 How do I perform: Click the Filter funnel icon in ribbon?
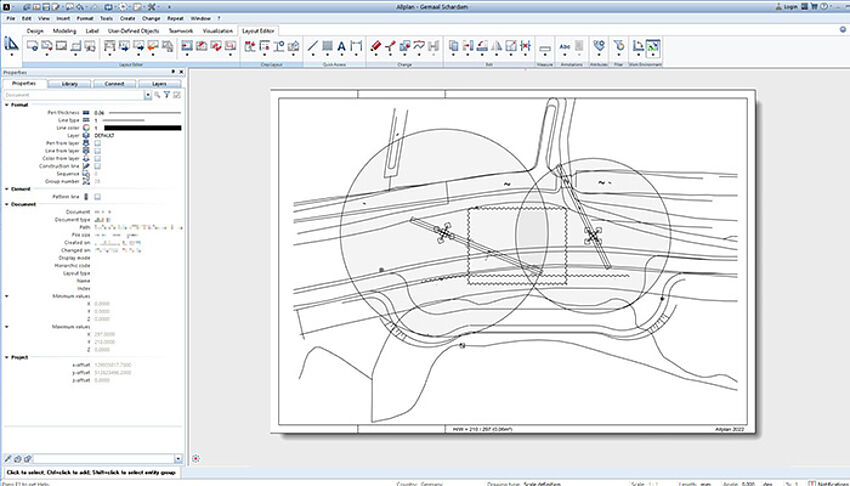click(620, 46)
